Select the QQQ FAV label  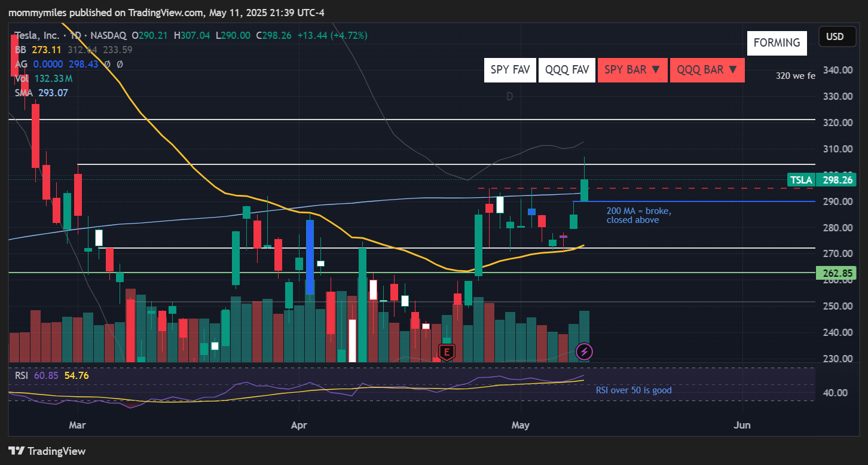[x=567, y=70]
